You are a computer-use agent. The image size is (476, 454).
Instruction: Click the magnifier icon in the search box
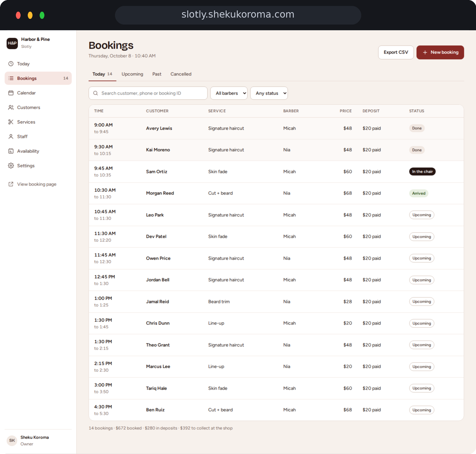click(x=95, y=93)
